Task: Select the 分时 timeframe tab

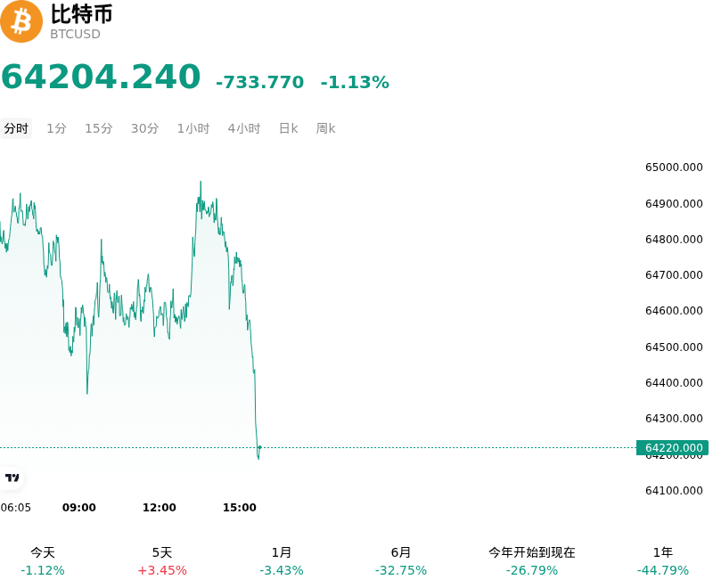Action: point(16,128)
